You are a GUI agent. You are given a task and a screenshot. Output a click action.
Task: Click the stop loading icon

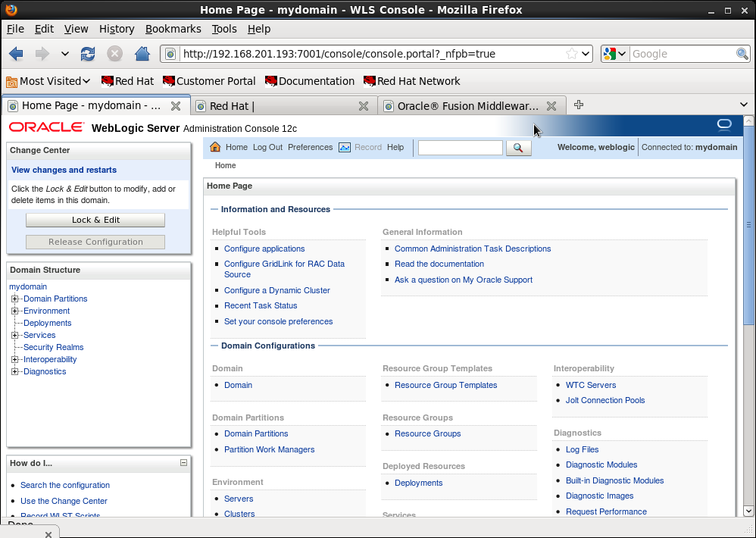pyautogui.click(x=114, y=54)
